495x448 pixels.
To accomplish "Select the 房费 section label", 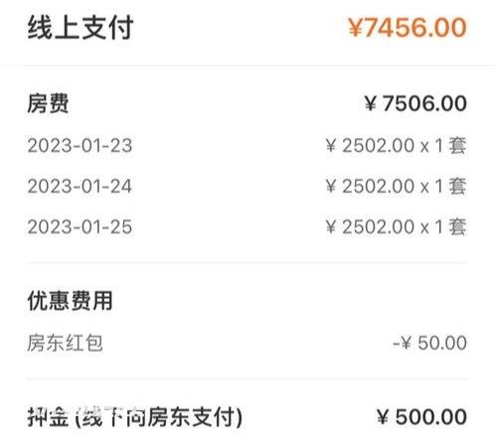I will click(x=48, y=103).
